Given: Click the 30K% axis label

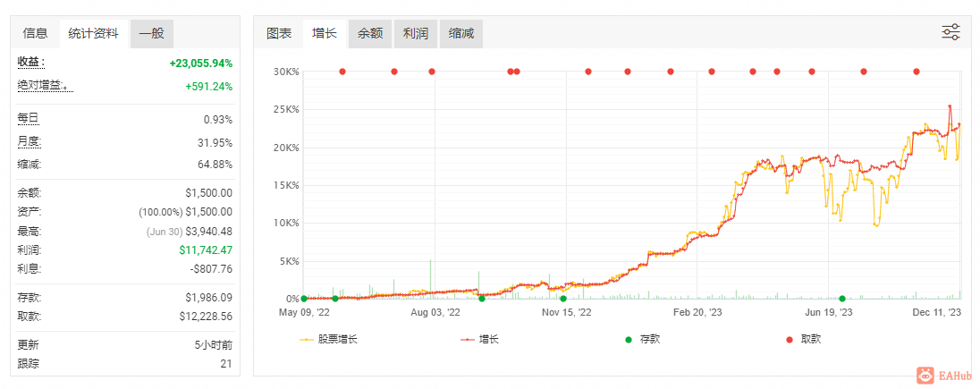Looking at the screenshot, I should (x=287, y=72).
